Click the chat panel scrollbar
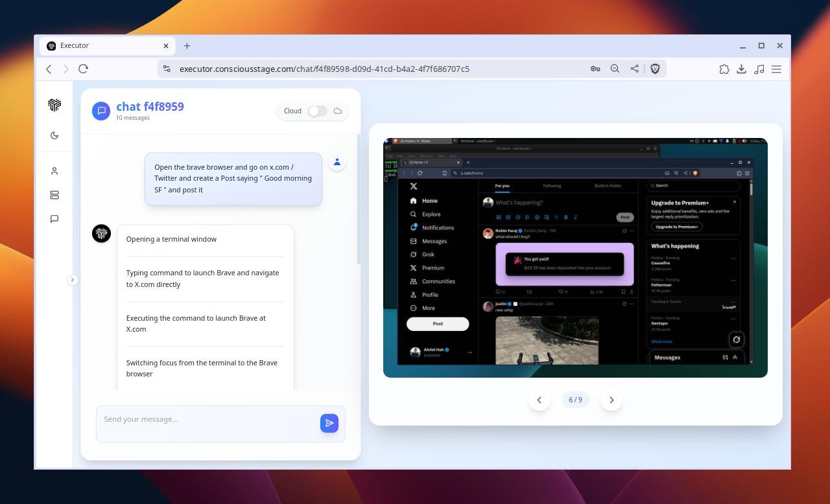Image resolution: width=830 pixels, height=504 pixels. point(359,200)
